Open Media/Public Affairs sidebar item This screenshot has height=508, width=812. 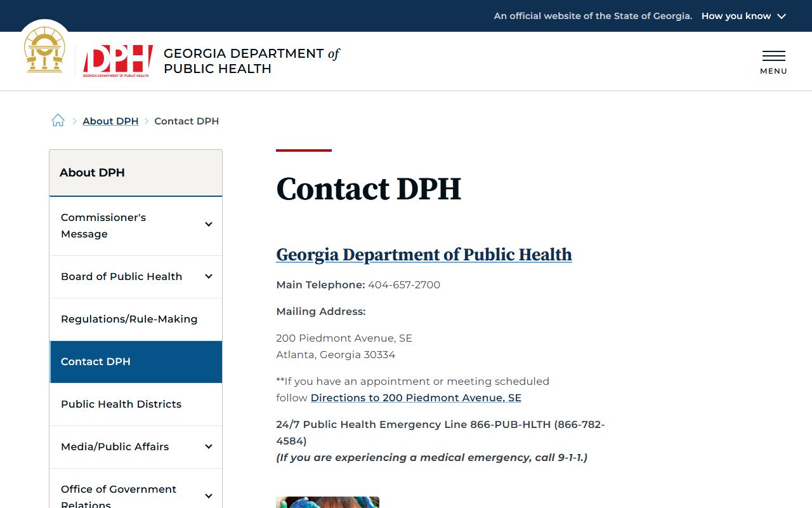115,446
